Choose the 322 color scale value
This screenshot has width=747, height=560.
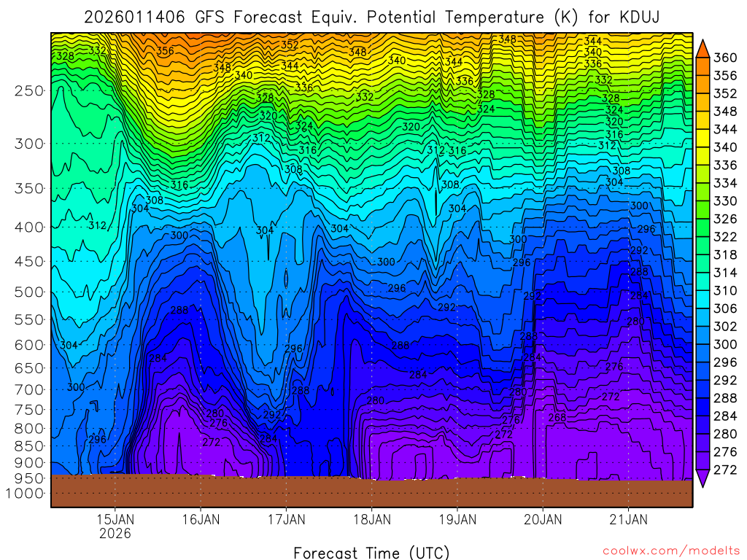[725, 237]
